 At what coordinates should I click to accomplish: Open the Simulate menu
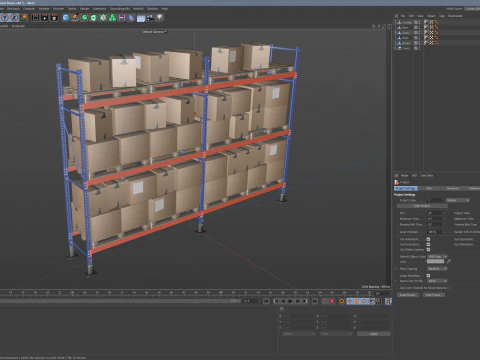tap(58, 9)
